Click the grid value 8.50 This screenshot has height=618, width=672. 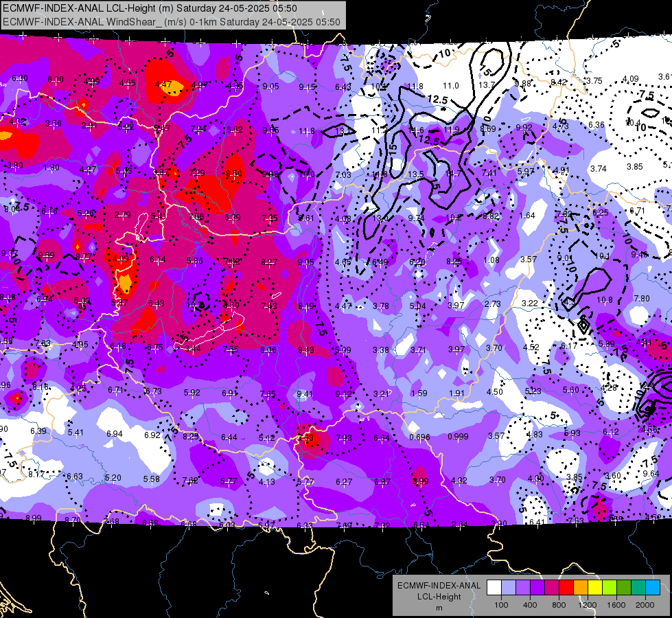(x=234, y=174)
